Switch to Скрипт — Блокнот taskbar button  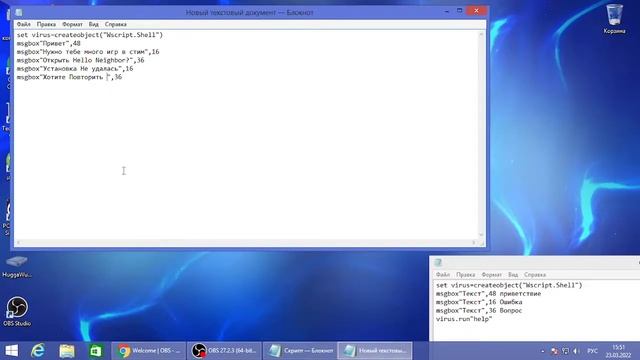point(300,351)
